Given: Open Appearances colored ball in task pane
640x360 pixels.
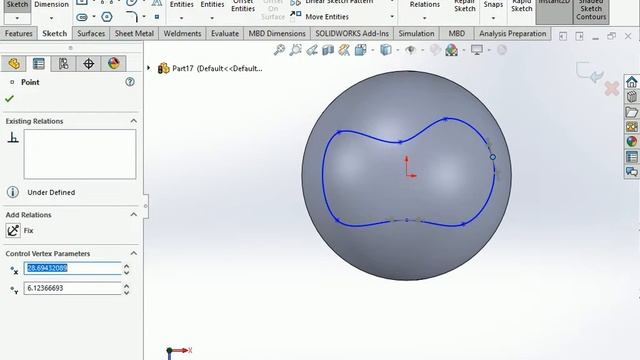Looking at the screenshot, I should pyautogui.click(x=631, y=142).
